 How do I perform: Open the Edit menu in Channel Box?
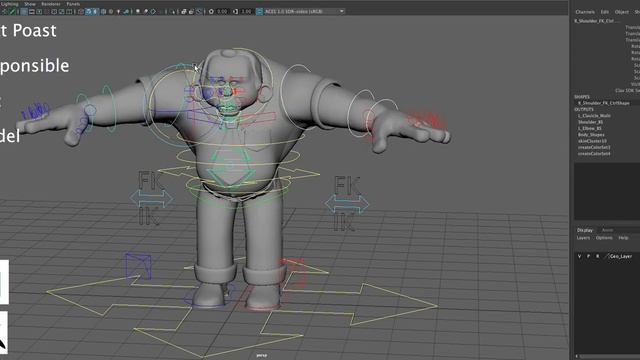(605, 12)
